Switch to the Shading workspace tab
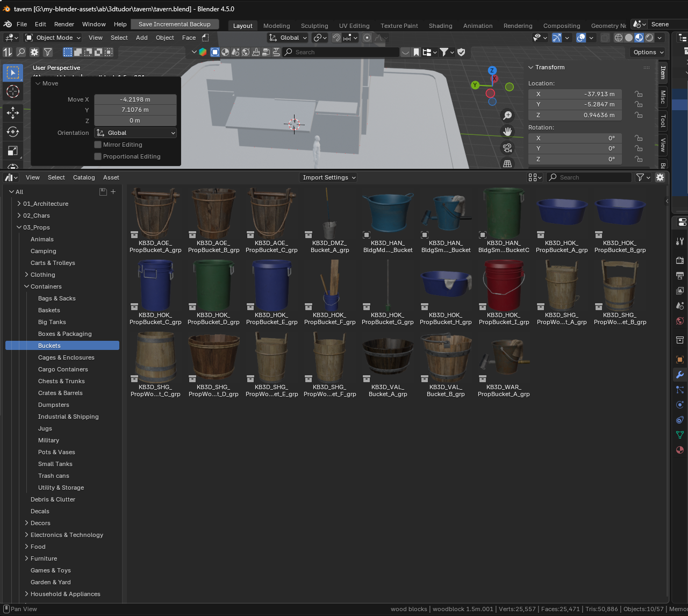Screen dimensions: 688x616 440,26
